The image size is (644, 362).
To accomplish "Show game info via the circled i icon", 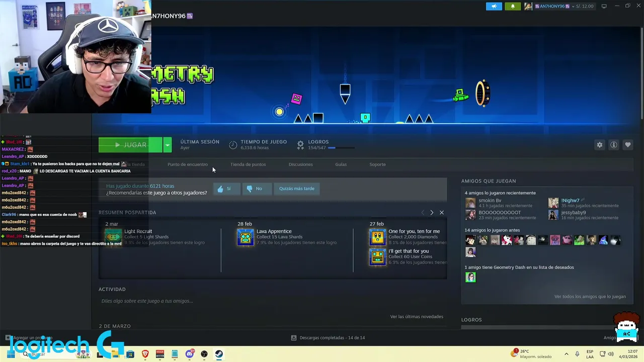I will click(x=614, y=145).
